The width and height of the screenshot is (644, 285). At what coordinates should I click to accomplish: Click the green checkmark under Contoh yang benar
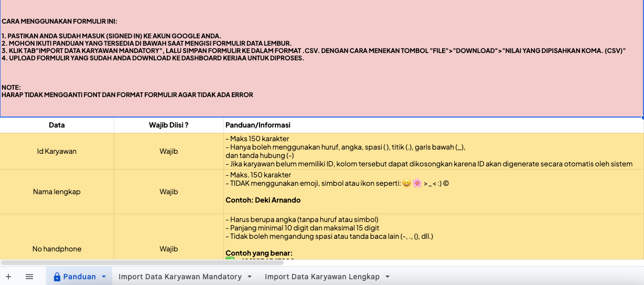tap(230, 258)
